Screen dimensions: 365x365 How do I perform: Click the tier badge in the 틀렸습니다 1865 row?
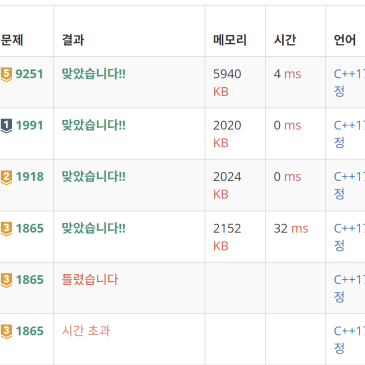coord(6,280)
